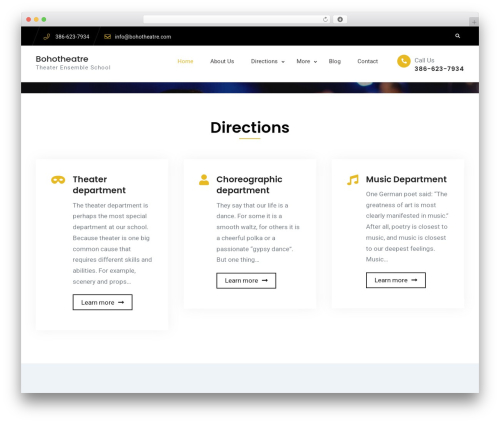Open the About Us page
This screenshot has height=423, width=500.
222,61
